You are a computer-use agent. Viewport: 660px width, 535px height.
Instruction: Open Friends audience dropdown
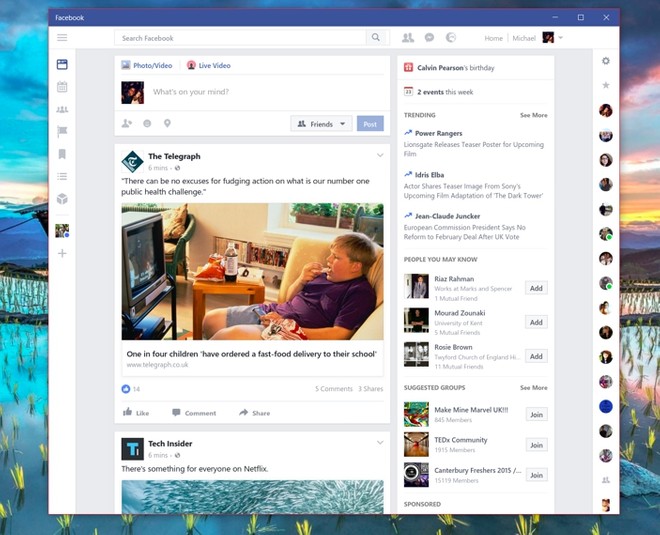tap(321, 124)
